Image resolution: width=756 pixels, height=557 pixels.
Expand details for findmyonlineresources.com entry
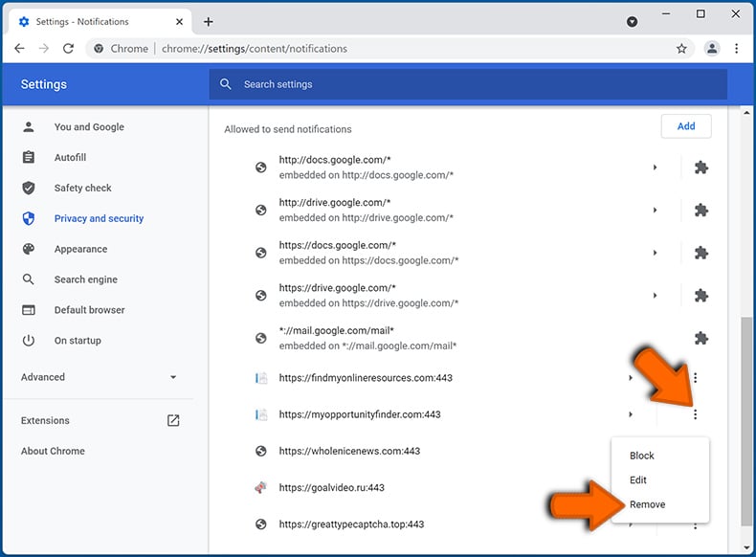pos(631,378)
